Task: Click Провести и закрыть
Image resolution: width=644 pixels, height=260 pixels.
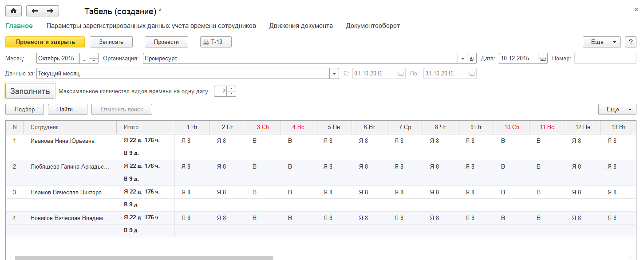Action: 45,42
